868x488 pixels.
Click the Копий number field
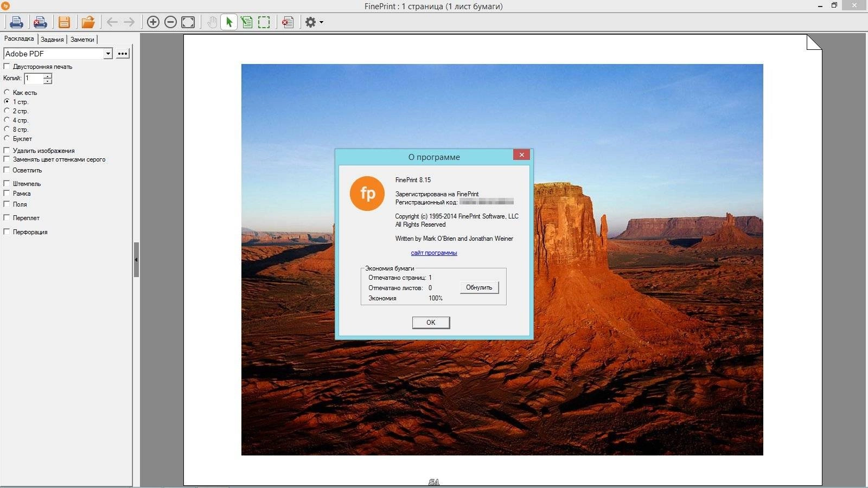click(x=34, y=79)
